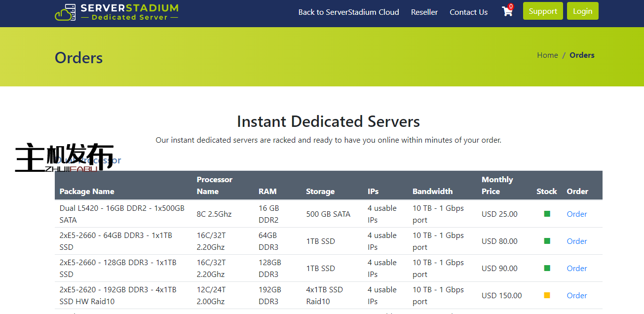Viewport: 644px width, 314px height.
Task: Order the 2xE5-2660 128GB server
Action: pyautogui.click(x=576, y=268)
